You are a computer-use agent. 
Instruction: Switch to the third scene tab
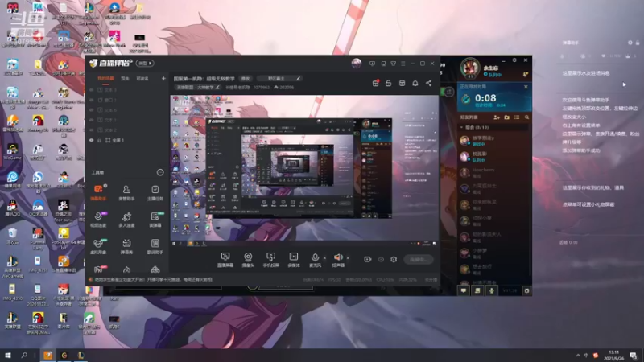(142, 78)
